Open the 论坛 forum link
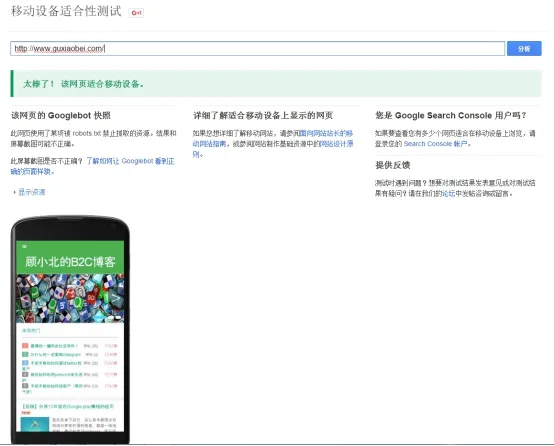554x446 pixels. tap(448, 194)
